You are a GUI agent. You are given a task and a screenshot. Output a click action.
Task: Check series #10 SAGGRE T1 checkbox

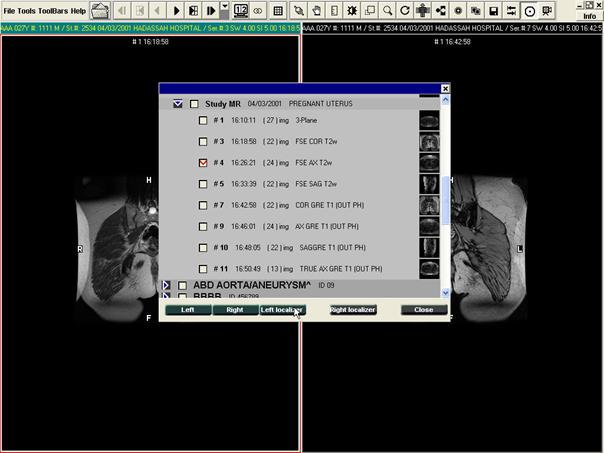[203, 247]
